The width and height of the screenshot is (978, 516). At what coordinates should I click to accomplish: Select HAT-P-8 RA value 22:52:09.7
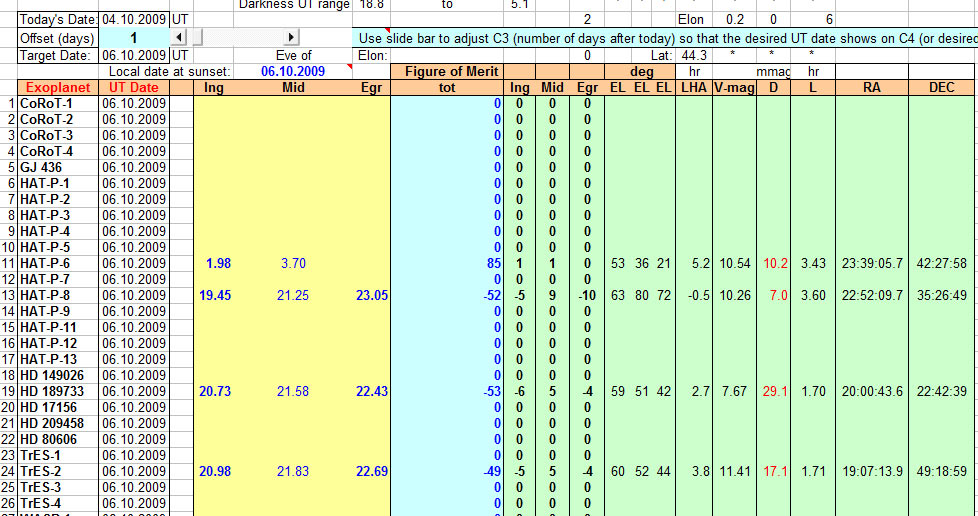[872, 295]
